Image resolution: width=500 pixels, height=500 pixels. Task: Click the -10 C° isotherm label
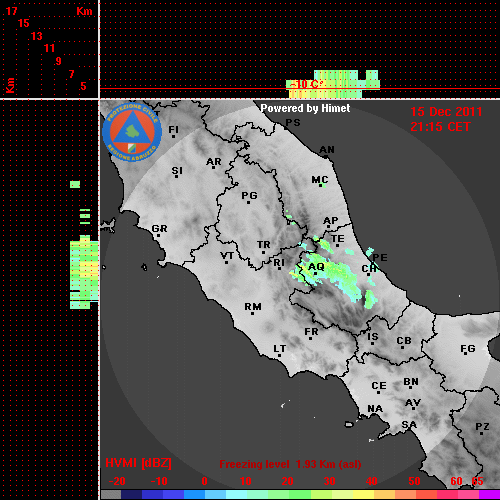(306, 84)
